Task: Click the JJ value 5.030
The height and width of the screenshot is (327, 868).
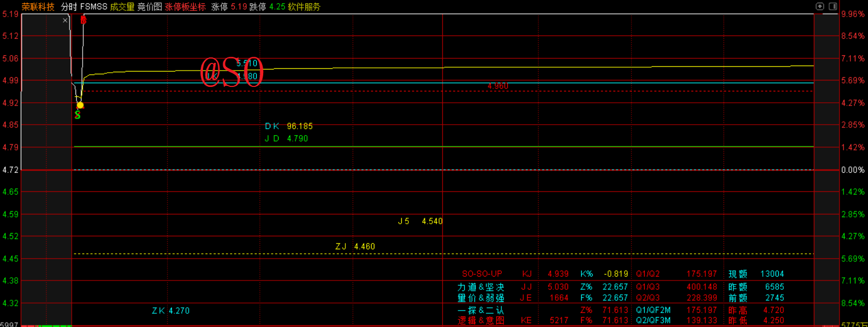Action: click(x=558, y=287)
